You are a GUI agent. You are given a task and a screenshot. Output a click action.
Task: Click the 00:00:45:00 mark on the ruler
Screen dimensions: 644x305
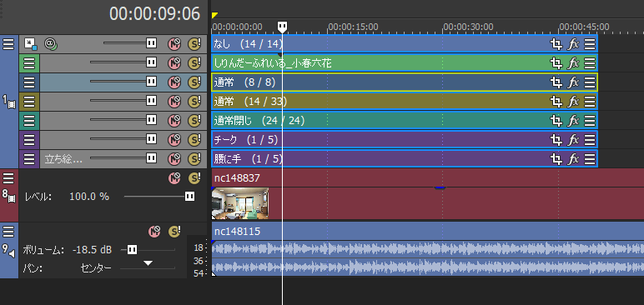(x=584, y=27)
